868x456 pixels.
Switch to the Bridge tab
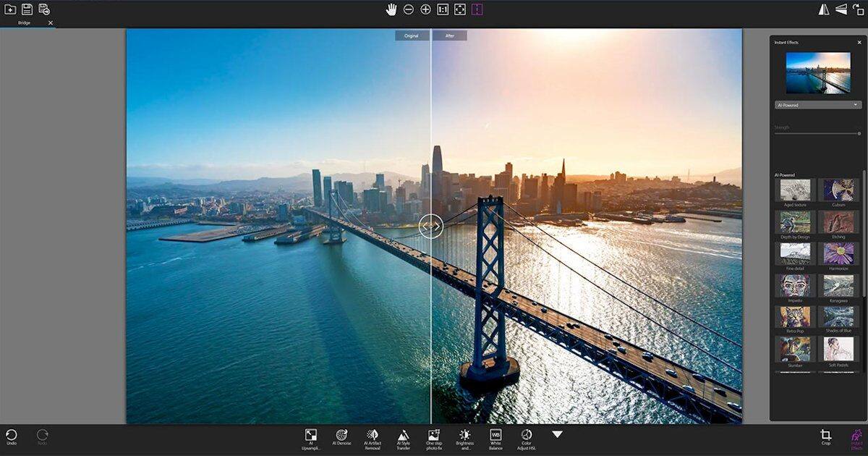[25, 22]
